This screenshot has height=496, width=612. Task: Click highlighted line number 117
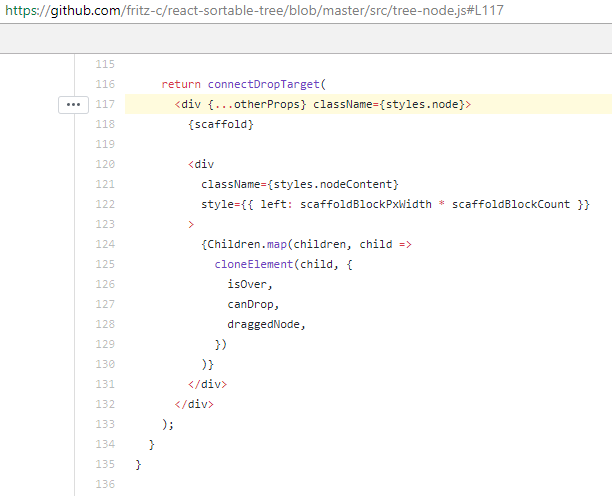pyautogui.click(x=104, y=104)
